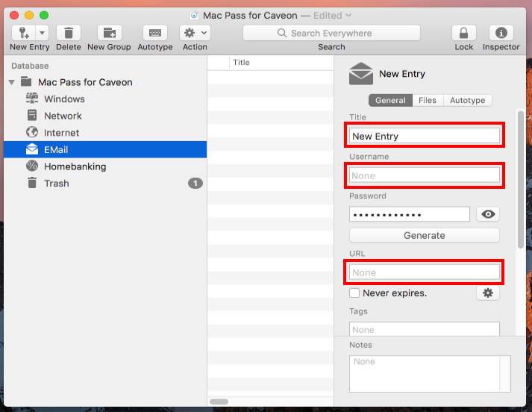Click the Tags input field

[425, 329]
